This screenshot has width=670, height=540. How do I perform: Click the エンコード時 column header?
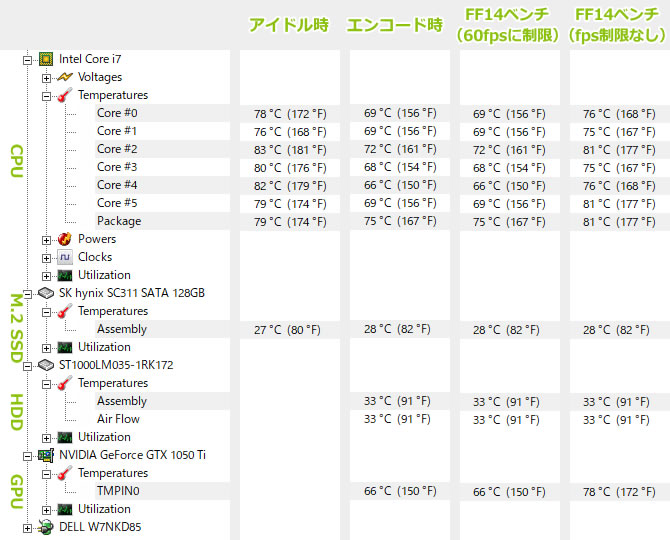click(x=395, y=25)
